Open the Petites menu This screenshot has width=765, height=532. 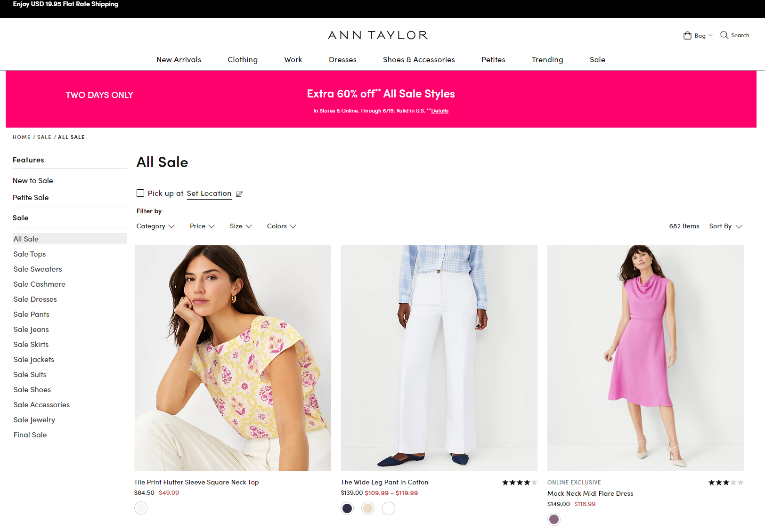coord(493,60)
